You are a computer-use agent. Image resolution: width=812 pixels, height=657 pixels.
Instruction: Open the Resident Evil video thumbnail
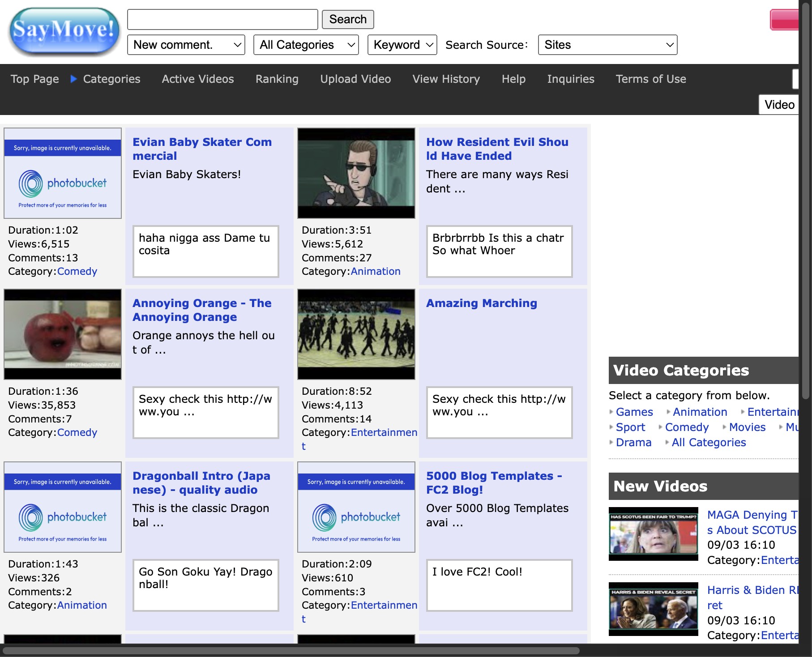click(356, 173)
